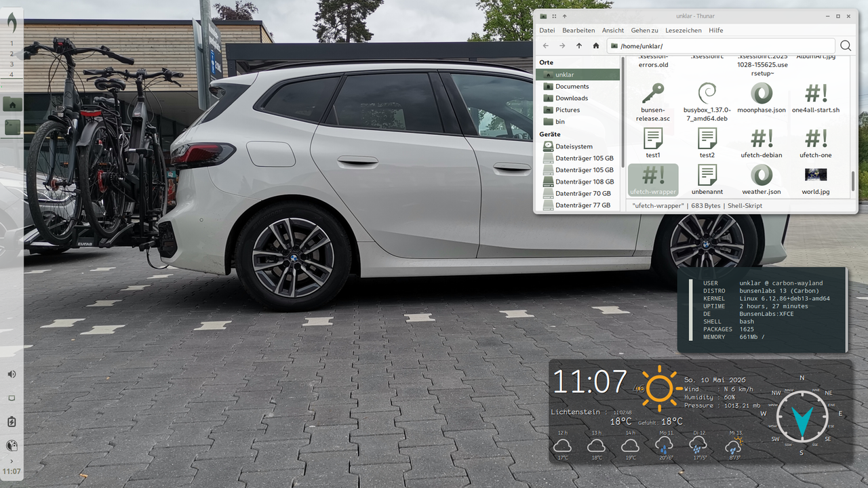The height and width of the screenshot is (488, 868).
Task: Click the Thunar window menu icon in the titlebar
Action: click(x=542, y=16)
